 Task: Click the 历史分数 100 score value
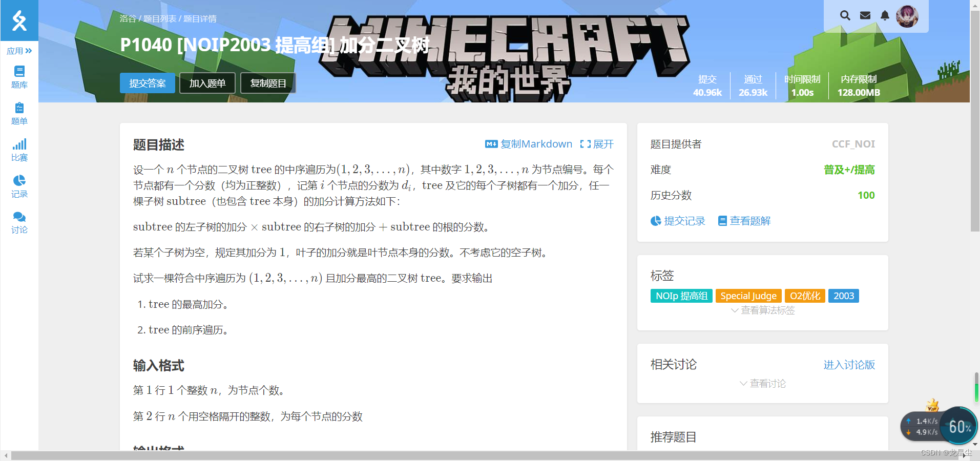[866, 195]
